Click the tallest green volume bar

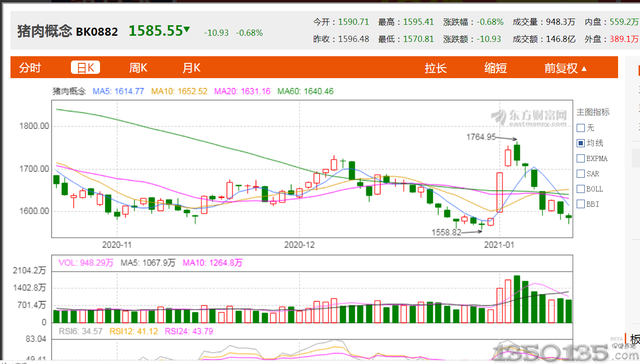517,299
